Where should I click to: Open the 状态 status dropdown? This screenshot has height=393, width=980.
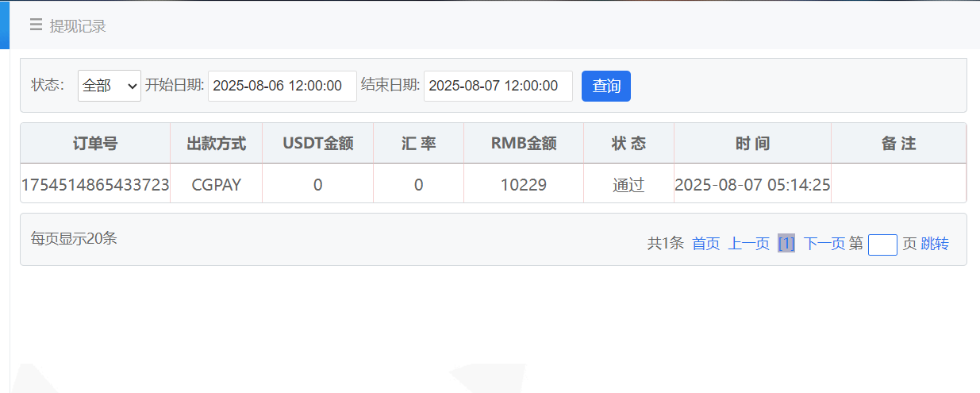110,86
